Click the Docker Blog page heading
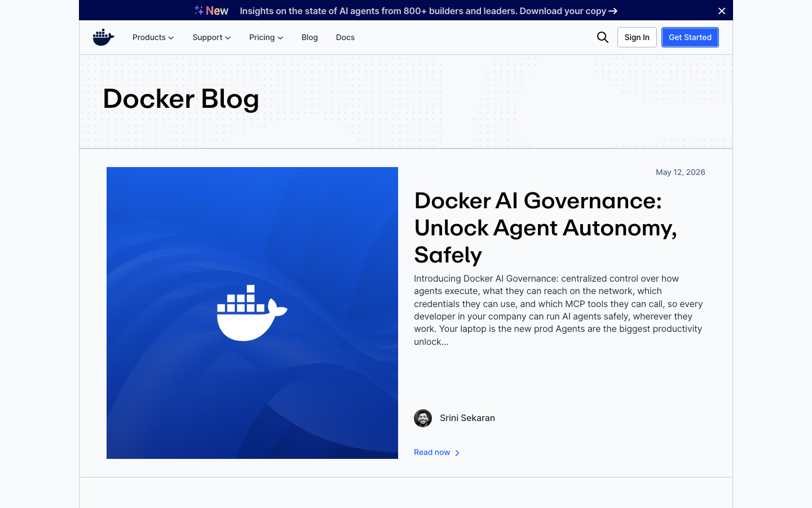This screenshot has height=508, width=812. click(181, 99)
